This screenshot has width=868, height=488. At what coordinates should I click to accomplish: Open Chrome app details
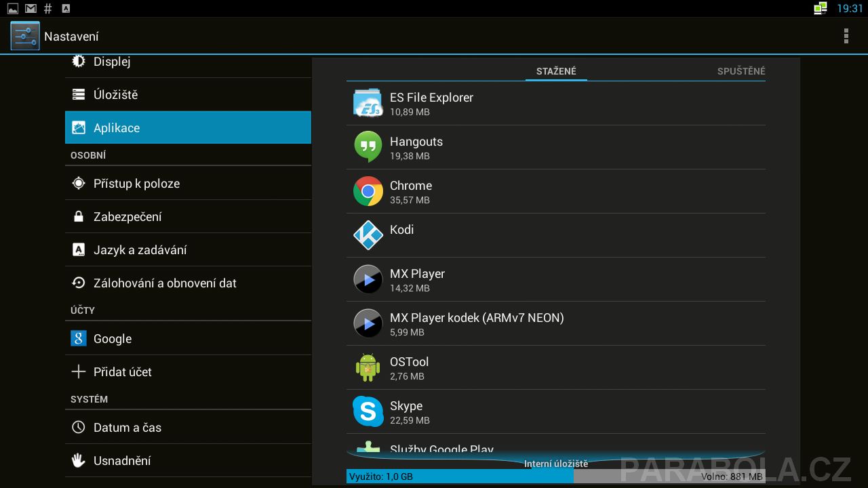click(x=556, y=191)
